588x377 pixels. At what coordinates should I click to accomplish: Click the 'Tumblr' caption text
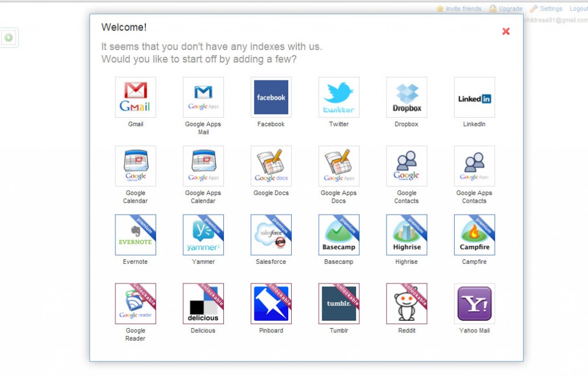click(339, 331)
